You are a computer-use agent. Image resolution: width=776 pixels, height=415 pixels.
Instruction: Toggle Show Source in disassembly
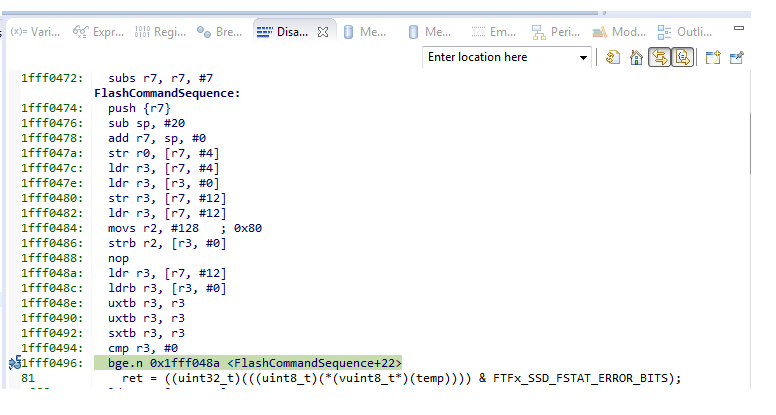point(682,58)
